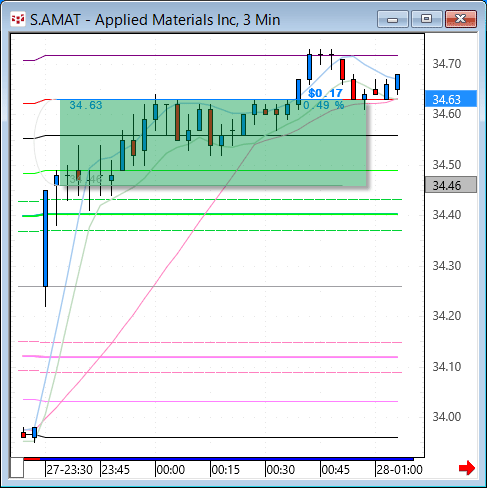This screenshot has height=488, width=487.
Task: Click the 34.10 price axis value
Action: coord(447,367)
